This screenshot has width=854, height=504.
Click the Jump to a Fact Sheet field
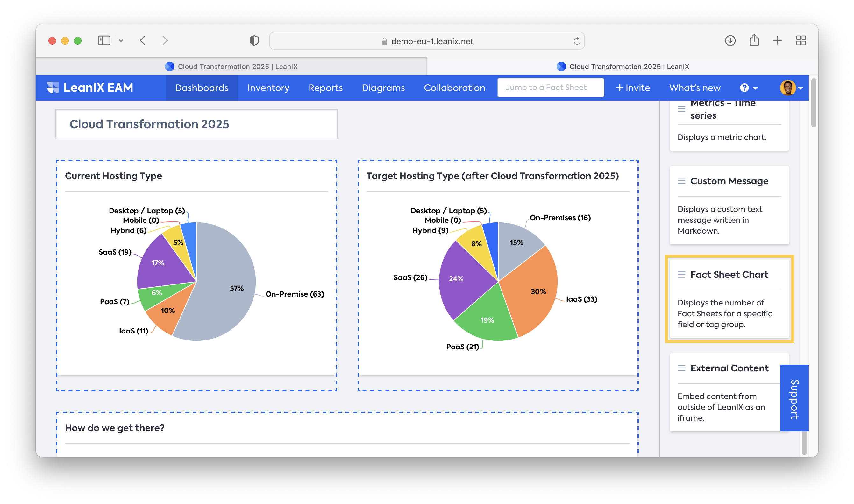pos(550,87)
